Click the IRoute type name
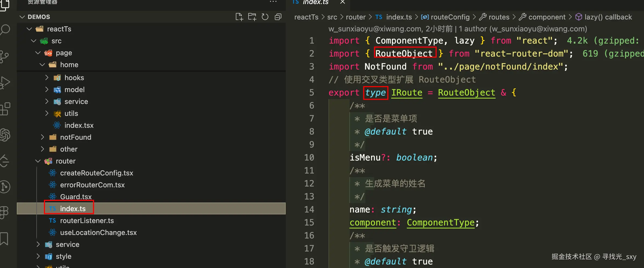This screenshot has width=644, height=268. coord(407,93)
